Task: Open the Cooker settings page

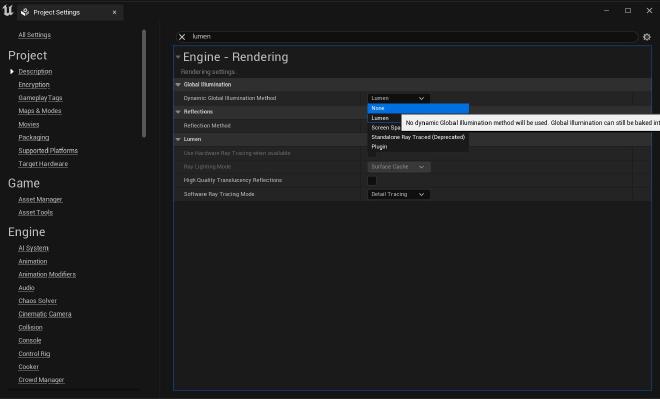Action: click(x=29, y=367)
